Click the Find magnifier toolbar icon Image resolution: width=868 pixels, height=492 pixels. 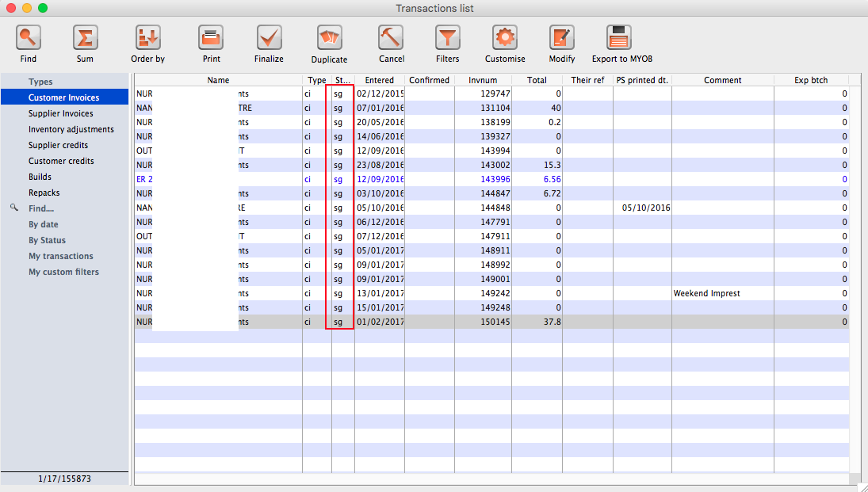(x=29, y=38)
